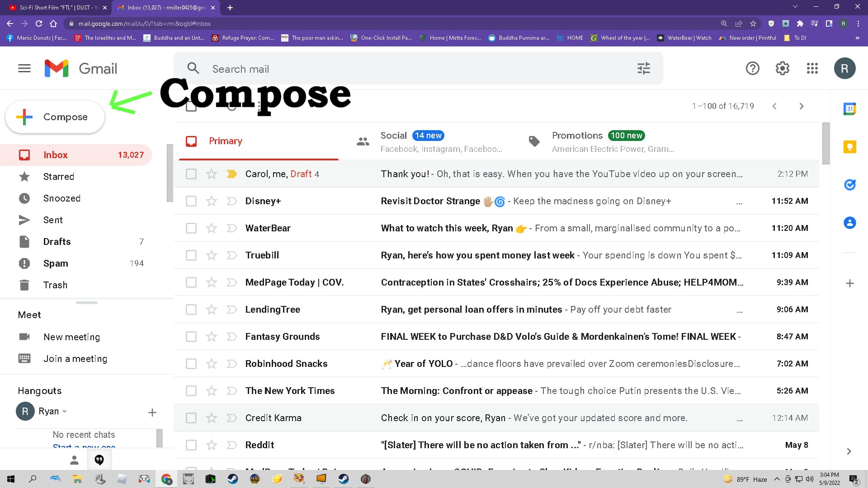The height and width of the screenshot is (488, 868).
Task: Open Hangouts contacts person icon
Action: coord(74,460)
